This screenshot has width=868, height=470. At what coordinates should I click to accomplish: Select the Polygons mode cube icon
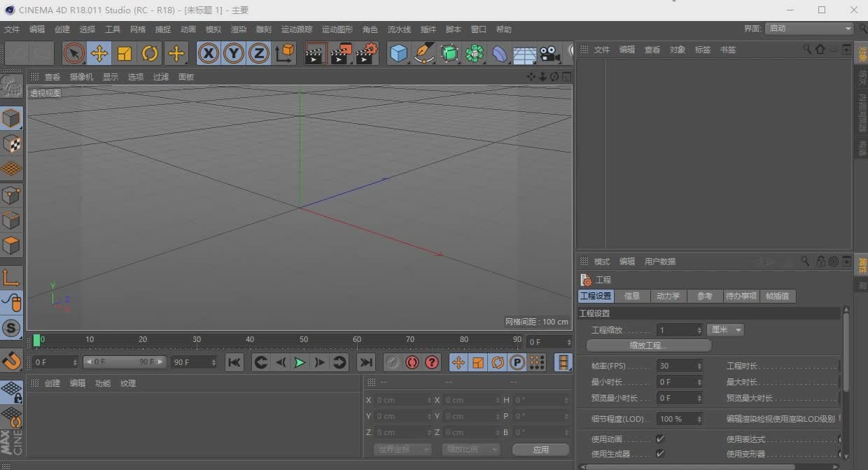click(11, 245)
